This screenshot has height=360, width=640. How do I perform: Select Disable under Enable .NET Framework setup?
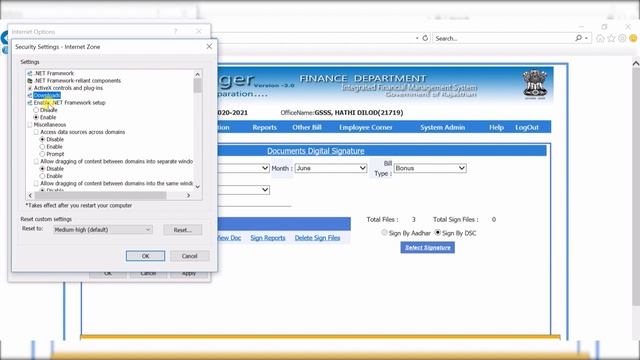36,110
